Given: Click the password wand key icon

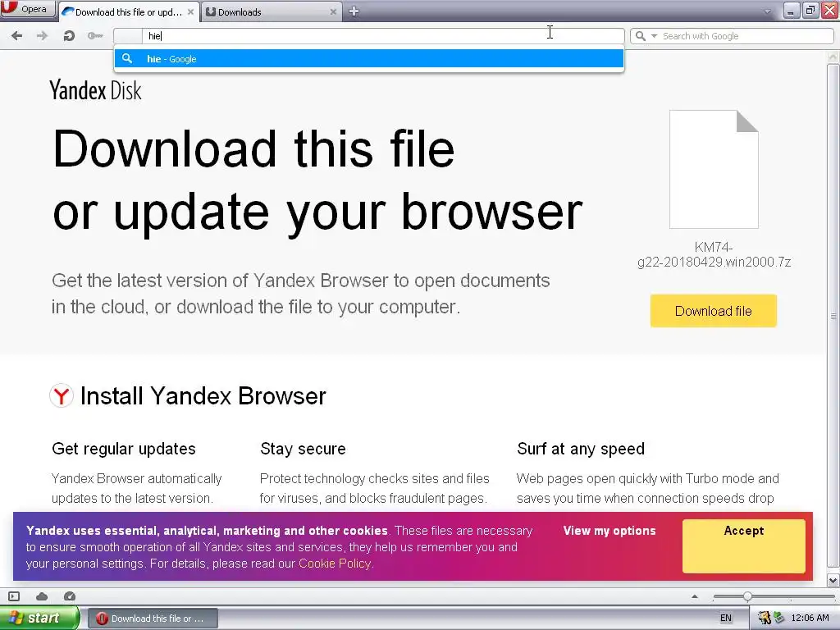Looking at the screenshot, I should 95,36.
